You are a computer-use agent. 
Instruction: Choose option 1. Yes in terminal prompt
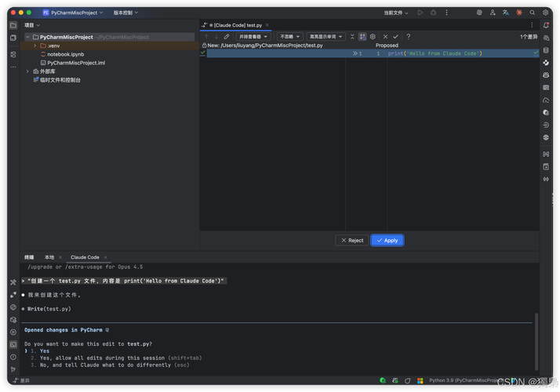tap(40, 351)
